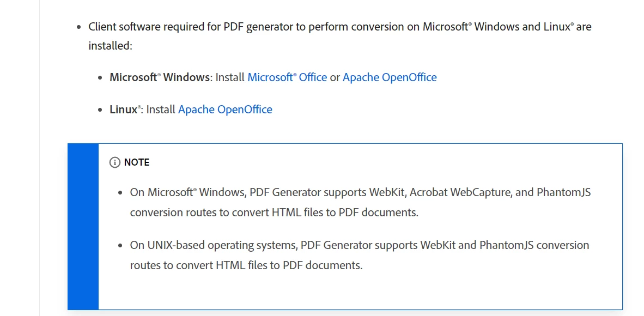Click the NOTE heading label

pos(137,162)
